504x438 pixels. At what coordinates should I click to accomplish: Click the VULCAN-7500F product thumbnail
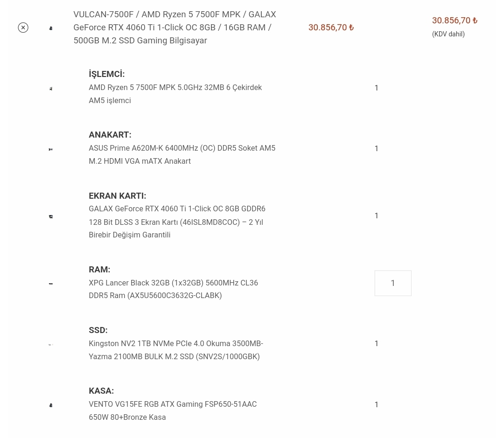click(51, 28)
